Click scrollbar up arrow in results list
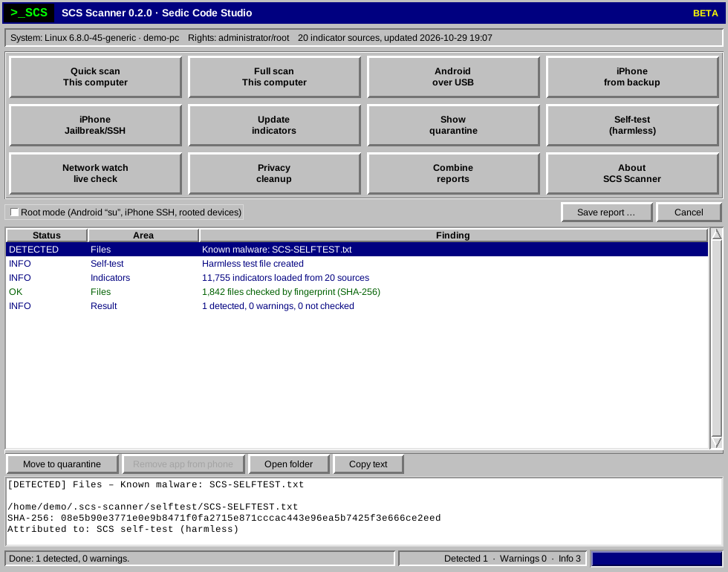This screenshot has width=728, height=572. tap(716, 234)
